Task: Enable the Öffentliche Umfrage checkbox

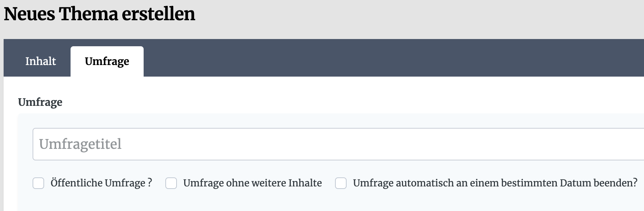Action: click(x=38, y=183)
